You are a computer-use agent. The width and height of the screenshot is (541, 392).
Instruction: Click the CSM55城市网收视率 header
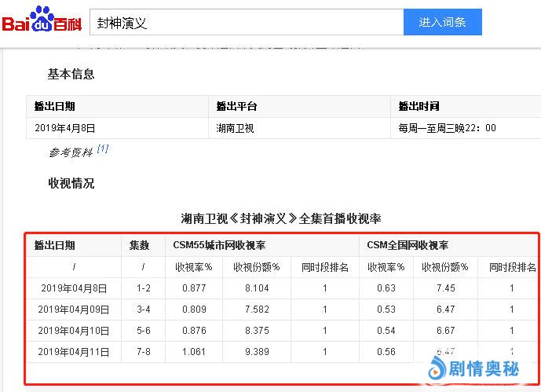[x=219, y=245]
